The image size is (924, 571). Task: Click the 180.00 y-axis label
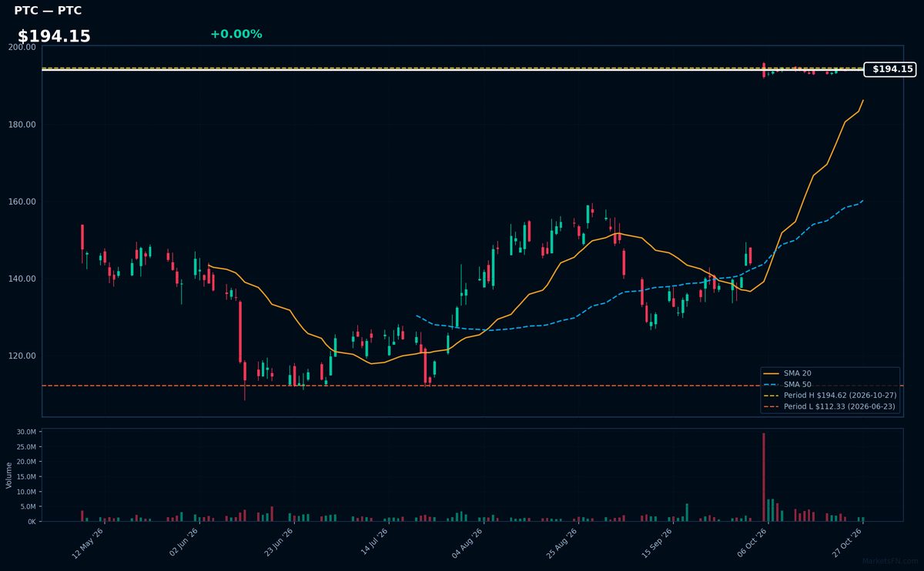(x=22, y=125)
